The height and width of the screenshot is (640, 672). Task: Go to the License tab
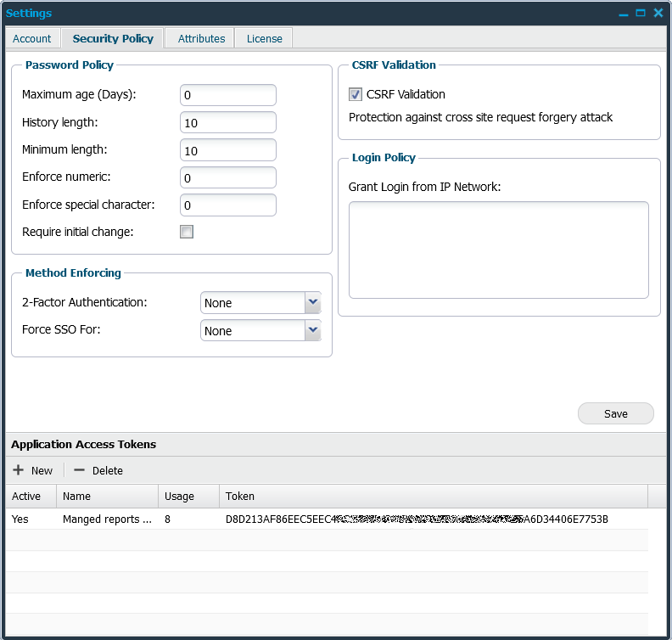pos(264,38)
